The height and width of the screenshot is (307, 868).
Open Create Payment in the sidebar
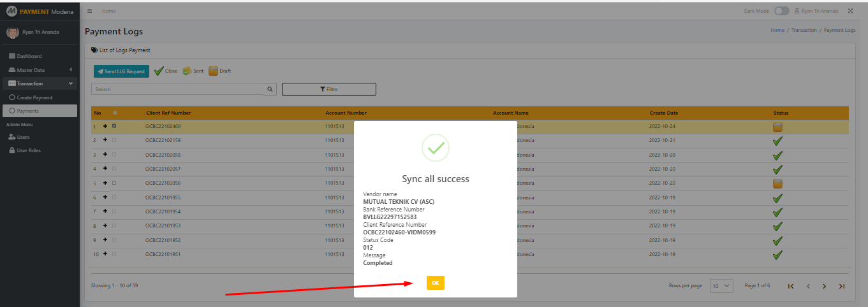click(x=34, y=97)
